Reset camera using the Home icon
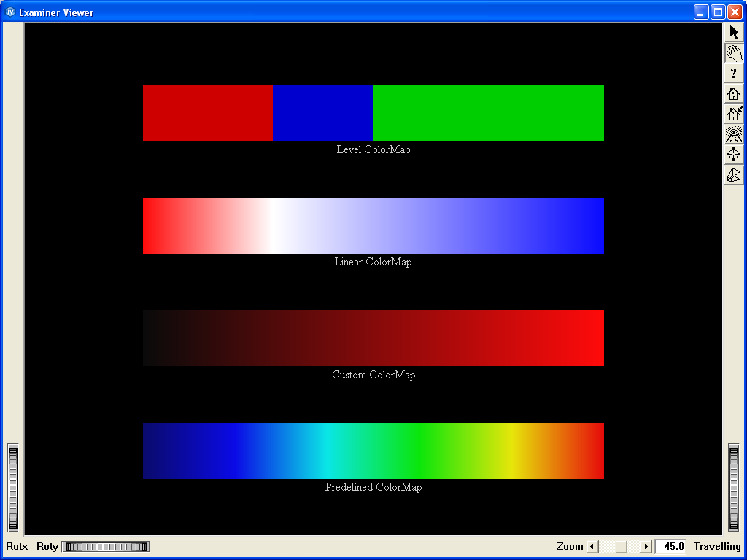Viewport: 747px width, 560px height. [734, 93]
